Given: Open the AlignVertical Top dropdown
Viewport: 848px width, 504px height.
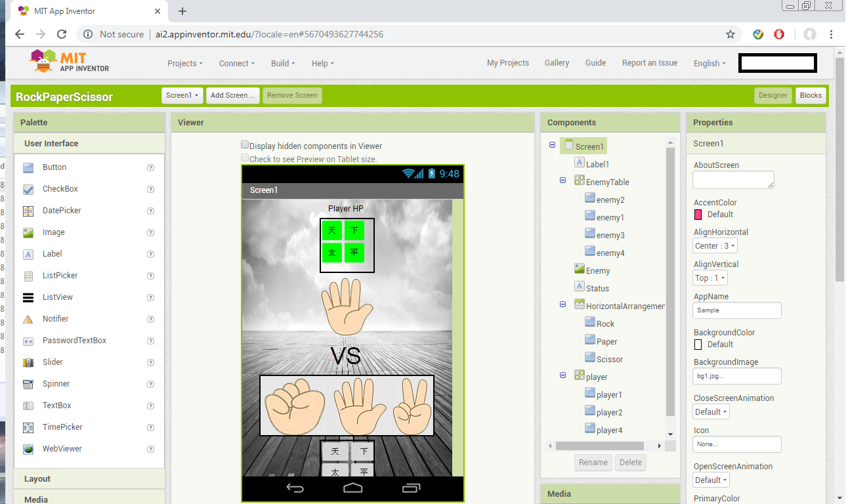Looking at the screenshot, I should (x=710, y=278).
